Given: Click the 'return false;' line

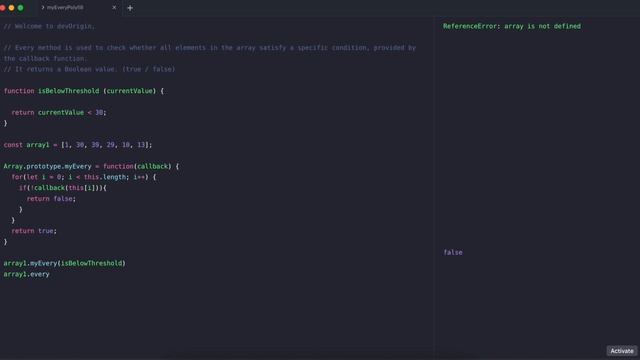Looking at the screenshot, I should (x=51, y=199).
